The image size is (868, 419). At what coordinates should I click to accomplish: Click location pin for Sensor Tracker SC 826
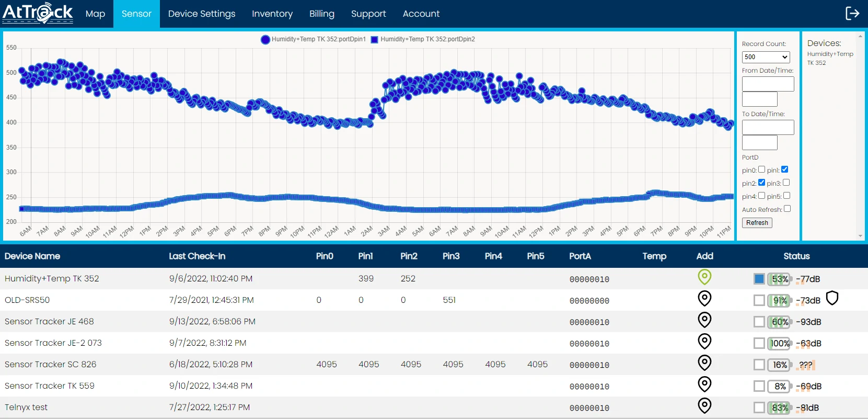pos(704,363)
